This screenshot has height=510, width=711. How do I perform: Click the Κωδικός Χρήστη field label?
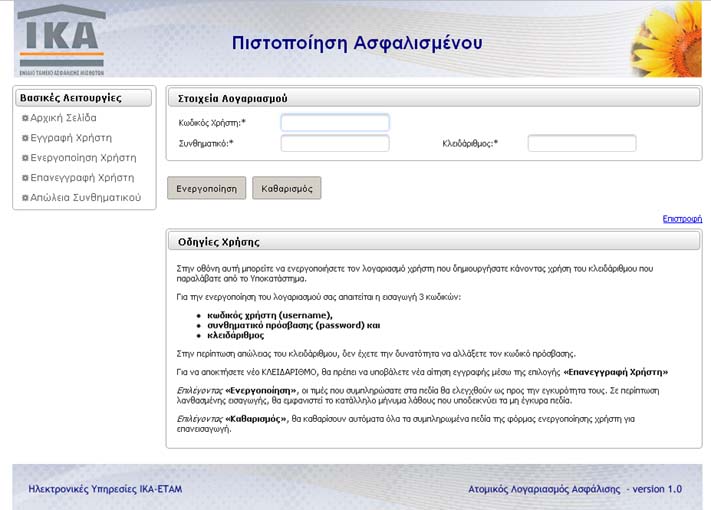212,123
